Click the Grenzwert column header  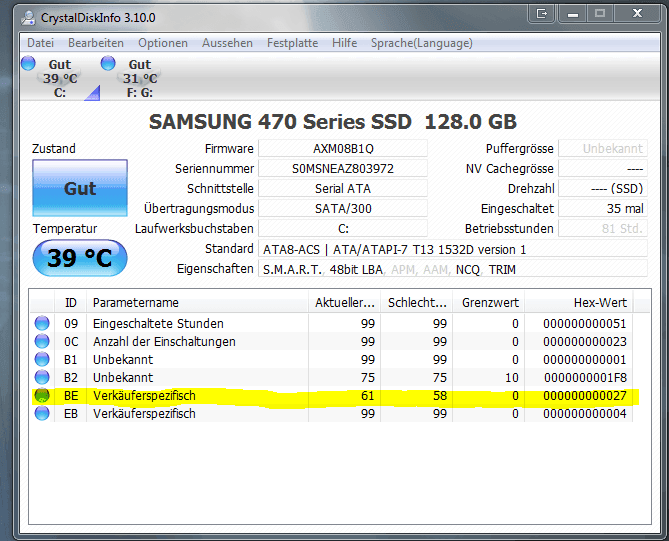[x=489, y=302]
